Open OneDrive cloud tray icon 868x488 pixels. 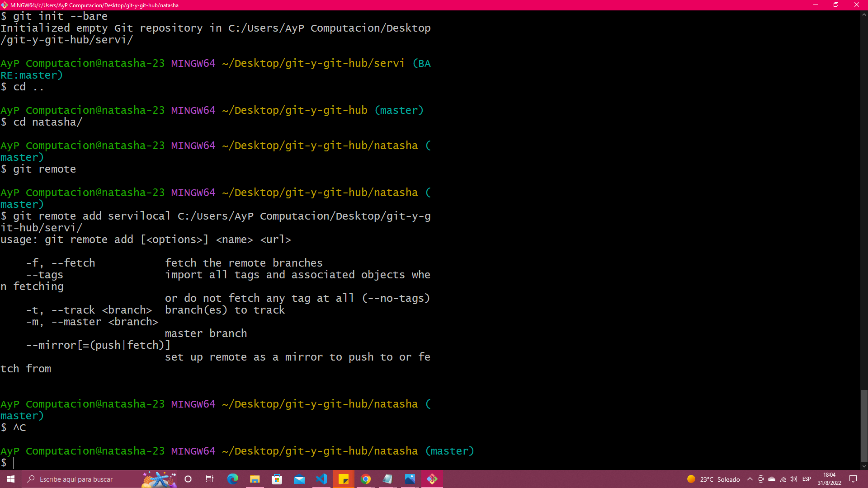[772, 479]
